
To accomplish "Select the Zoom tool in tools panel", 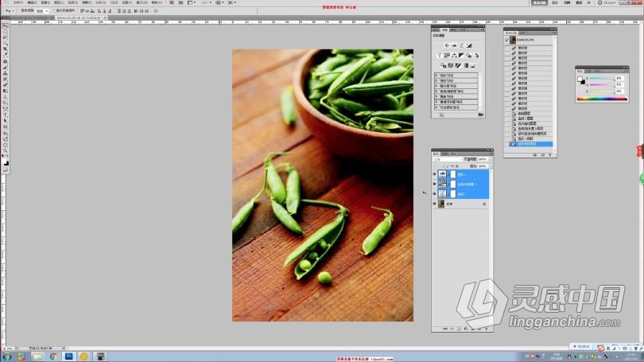I will tap(6, 150).
